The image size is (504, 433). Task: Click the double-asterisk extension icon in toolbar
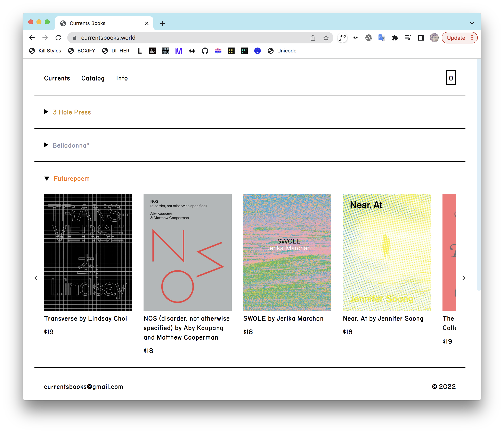355,38
